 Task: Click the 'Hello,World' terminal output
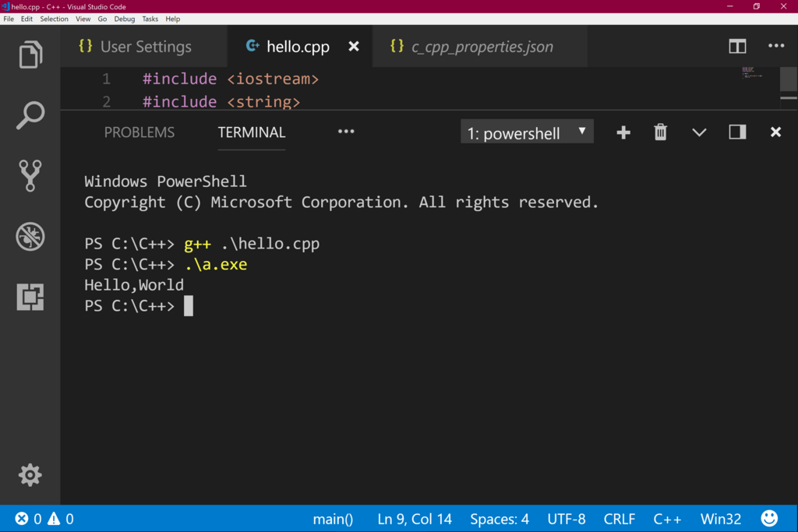coord(134,285)
